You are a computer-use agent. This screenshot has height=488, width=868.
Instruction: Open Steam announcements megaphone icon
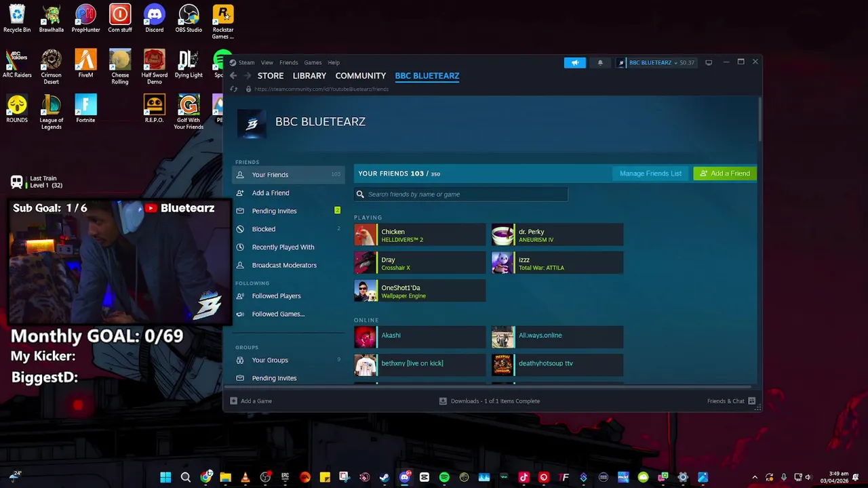click(x=574, y=62)
